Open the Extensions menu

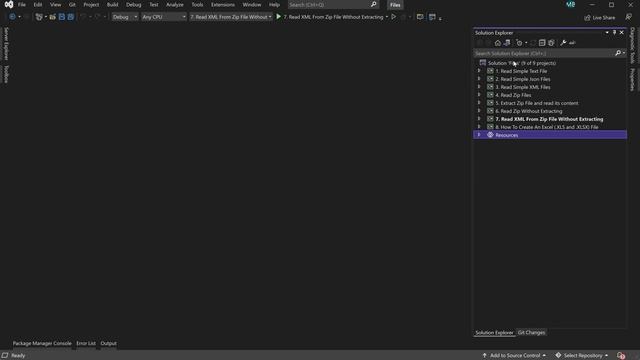coord(223,4)
